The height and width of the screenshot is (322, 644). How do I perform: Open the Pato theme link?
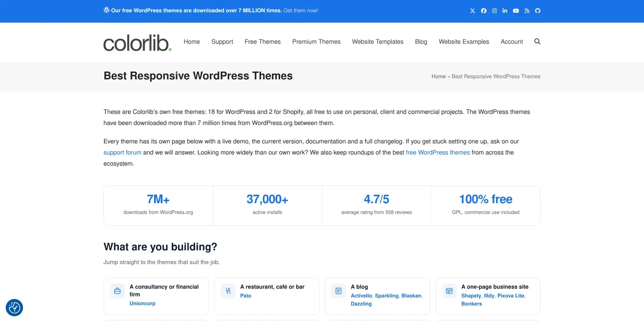[x=246, y=296]
